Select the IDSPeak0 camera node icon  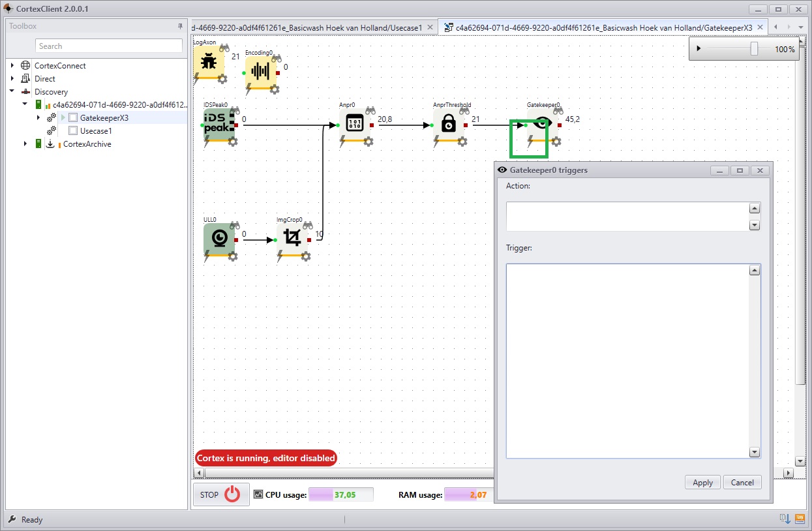pos(218,123)
